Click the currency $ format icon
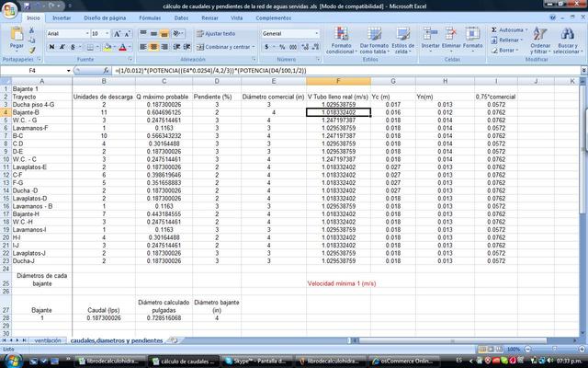 point(266,47)
